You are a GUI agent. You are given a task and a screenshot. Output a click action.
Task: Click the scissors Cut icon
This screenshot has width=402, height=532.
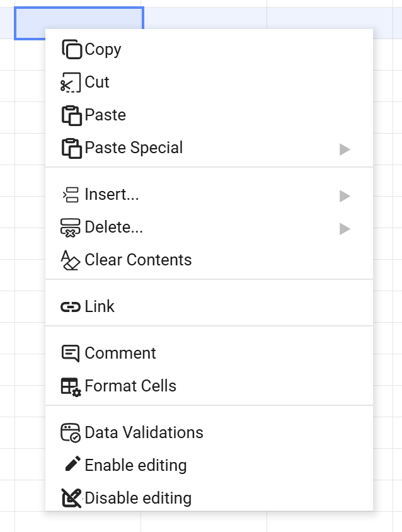(71, 83)
